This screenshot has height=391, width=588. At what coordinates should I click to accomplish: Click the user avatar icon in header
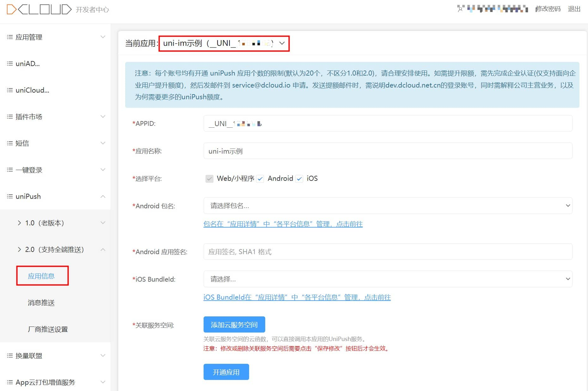point(460,9)
